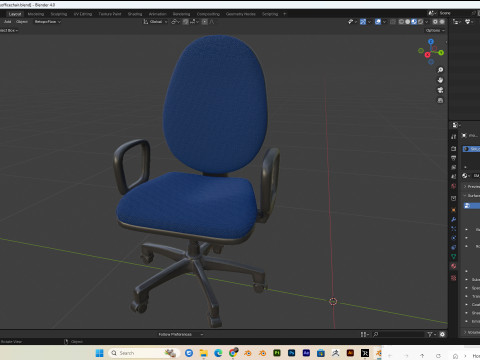
Task: Open the Particles properties tab
Action: pyautogui.click(x=454, y=229)
